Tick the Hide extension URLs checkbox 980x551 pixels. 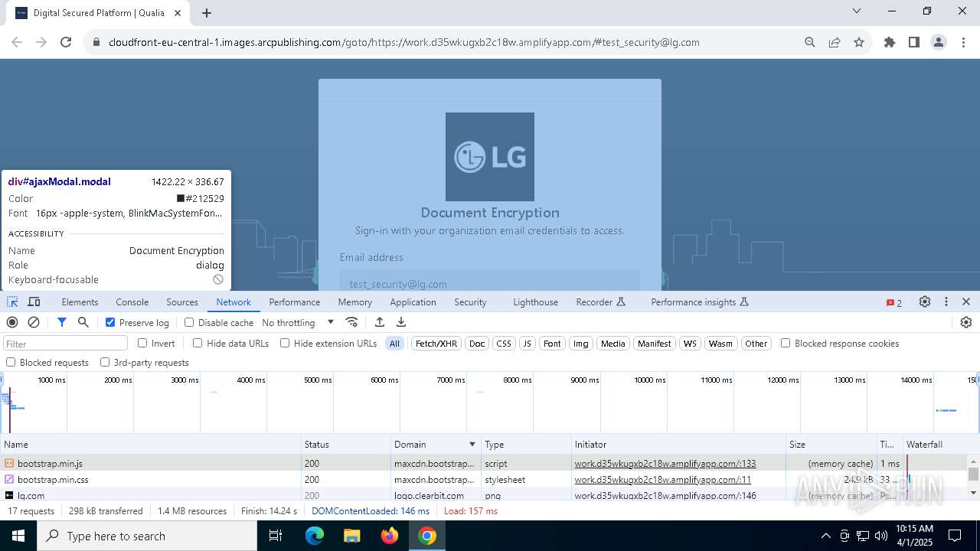[285, 343]
